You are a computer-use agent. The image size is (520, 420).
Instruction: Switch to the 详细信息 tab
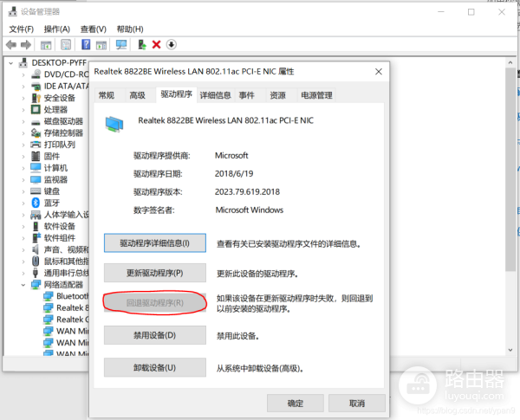pyautogui.click(x=216, y=95)
